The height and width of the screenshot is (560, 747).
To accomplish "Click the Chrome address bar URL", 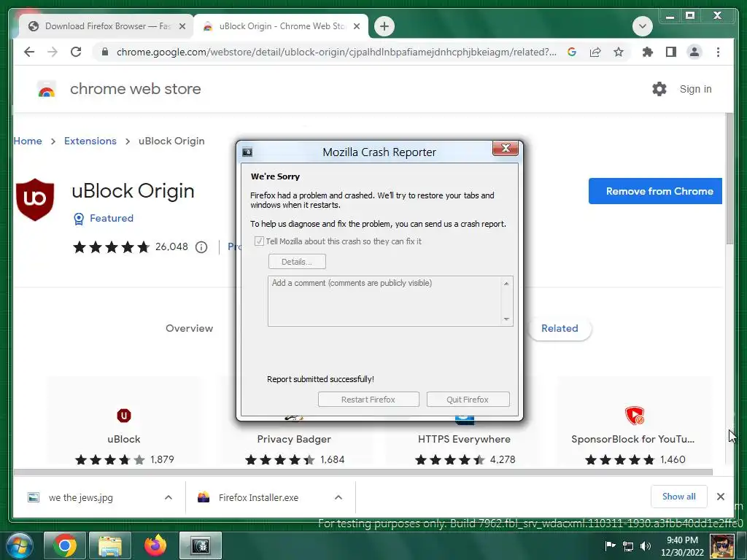I will tap(336, 52).
